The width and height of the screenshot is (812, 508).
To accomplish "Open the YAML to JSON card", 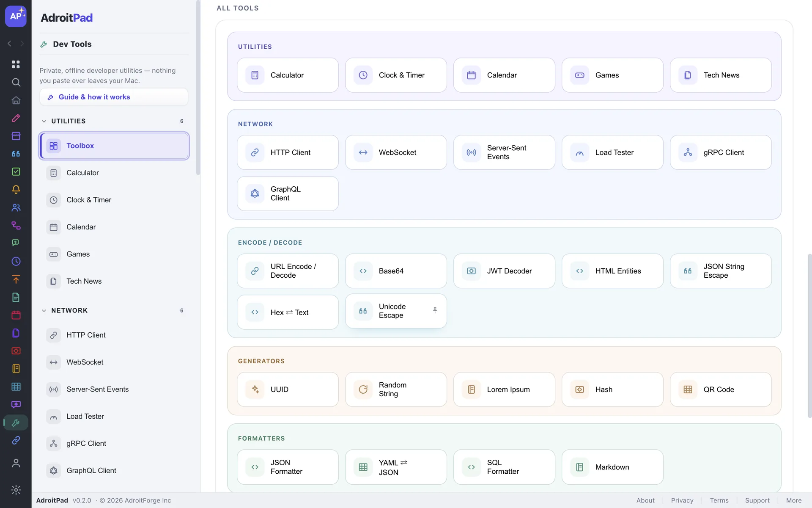I will point(396,467).
